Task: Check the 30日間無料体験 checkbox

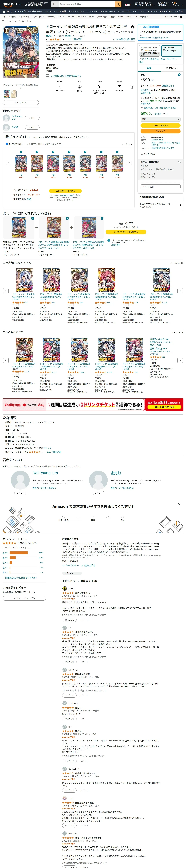Action: coord(141,27)
